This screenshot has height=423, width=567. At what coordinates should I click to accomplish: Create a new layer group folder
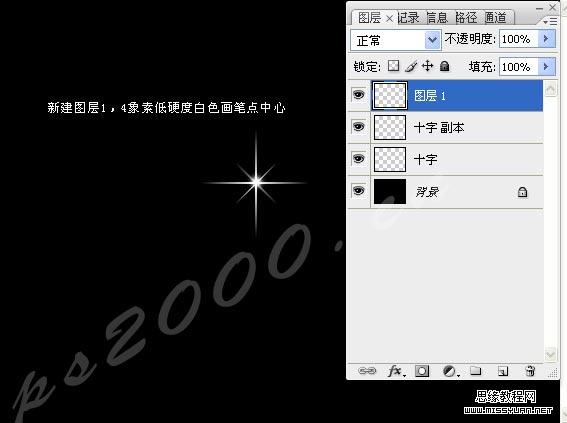click(476, 371)
